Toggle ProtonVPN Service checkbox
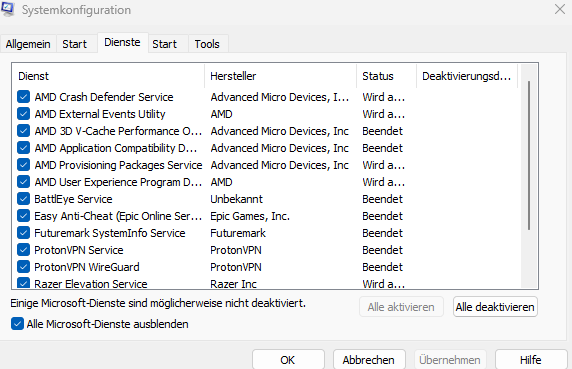572x369 pixels. click(x=23, y=250)
